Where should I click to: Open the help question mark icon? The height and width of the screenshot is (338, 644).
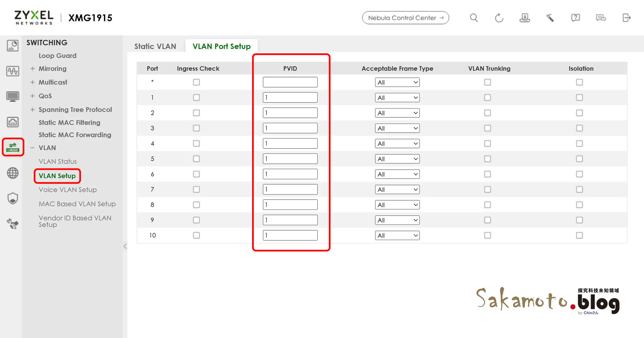575,18
